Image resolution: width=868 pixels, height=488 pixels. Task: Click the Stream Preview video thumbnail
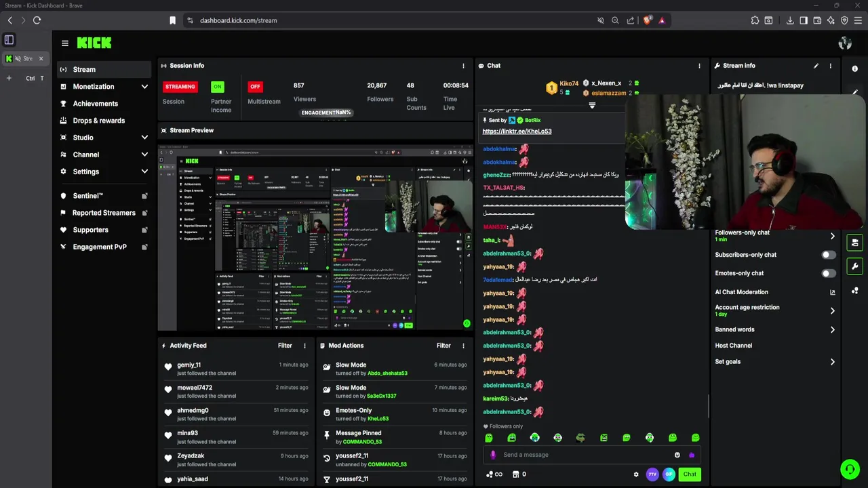pyautogui.click(x=315, y=236)
